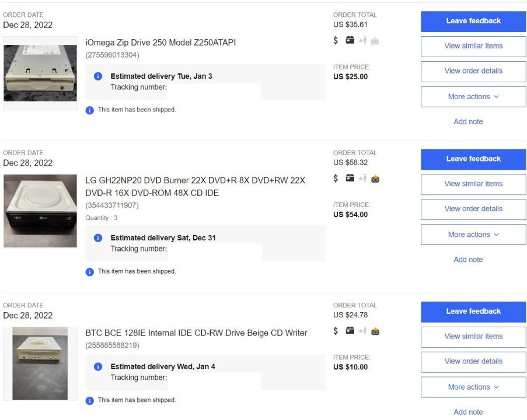Open More actions dropdown for LG DVD Burner
The height and width of the screenshot is (420, 527).
point(473,235)
